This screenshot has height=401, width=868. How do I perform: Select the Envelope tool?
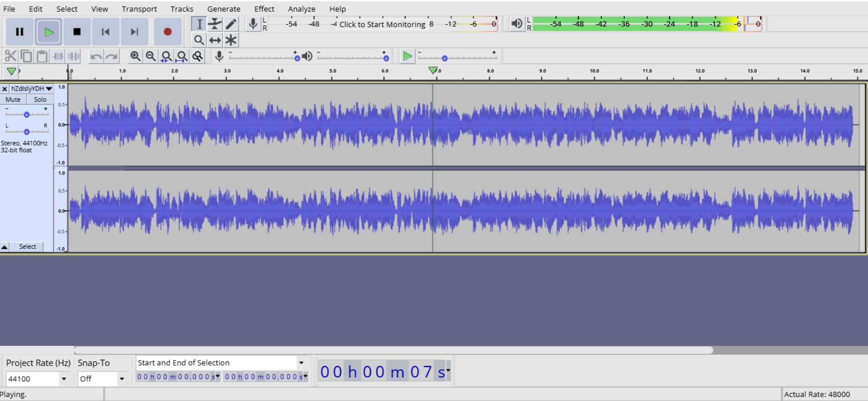[x=215, y=24]
